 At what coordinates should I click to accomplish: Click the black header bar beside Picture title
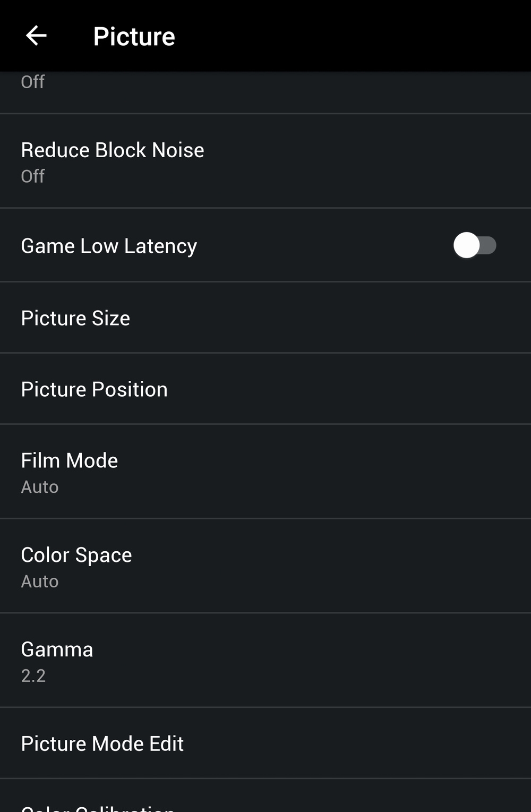tap(350, 36)
